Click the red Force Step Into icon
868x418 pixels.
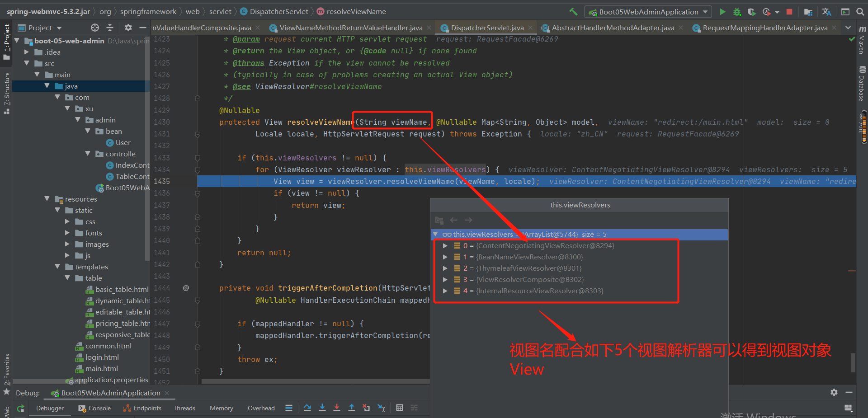pos(337,408)
